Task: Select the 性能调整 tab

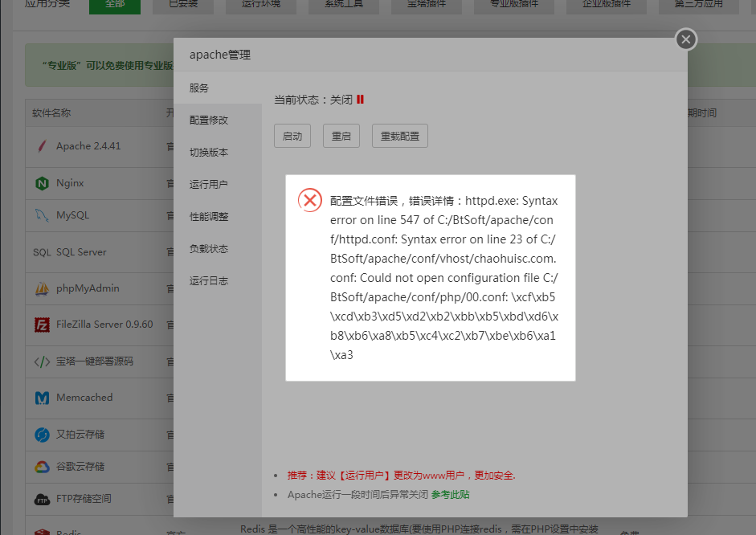Action: coord(218,216)
